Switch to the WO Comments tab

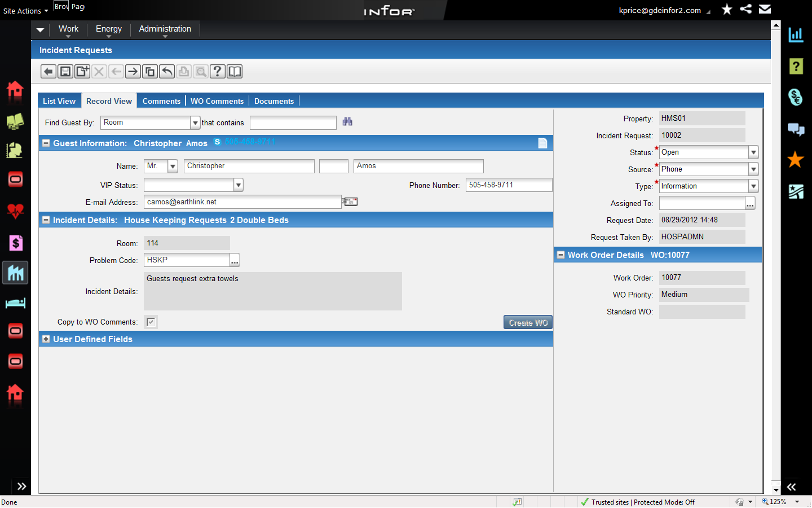coord(217,101)
